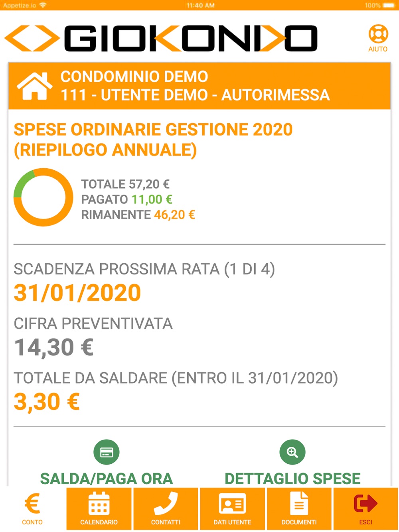Tap the credit card payment icon
Image resolution: width=399 pixels, height=532 pixels.
[x=107, y=452]
